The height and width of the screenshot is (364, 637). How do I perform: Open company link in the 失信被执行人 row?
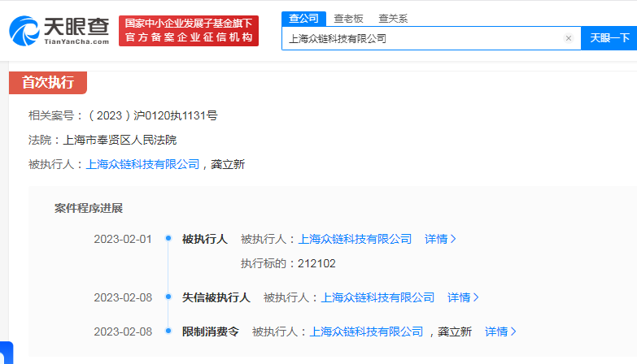pyautogui.click(x=377, y=297)
